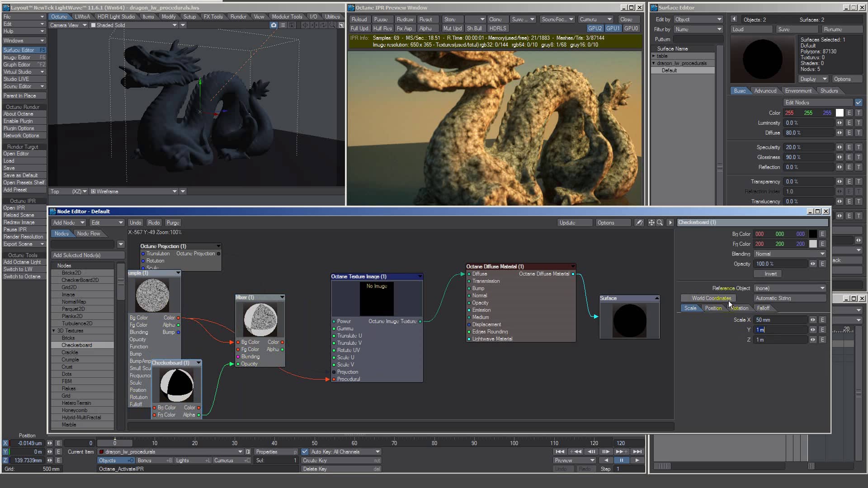Open the Blending dropdown set to Normal

[x=789, y=253]
